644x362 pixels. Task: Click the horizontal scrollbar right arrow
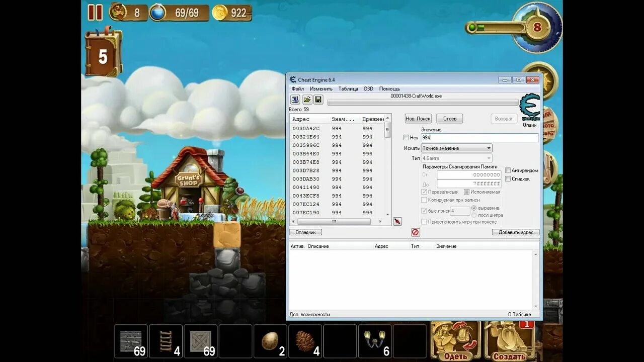(x=380, y=222)
